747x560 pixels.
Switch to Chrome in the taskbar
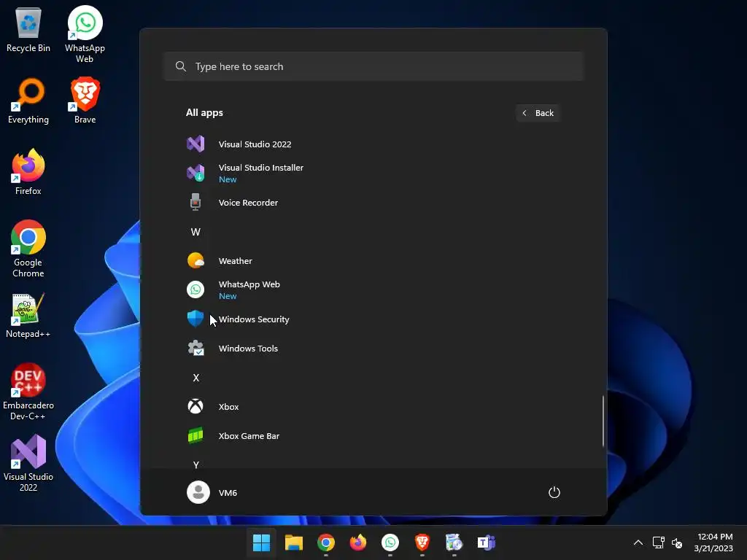(326, 542)
